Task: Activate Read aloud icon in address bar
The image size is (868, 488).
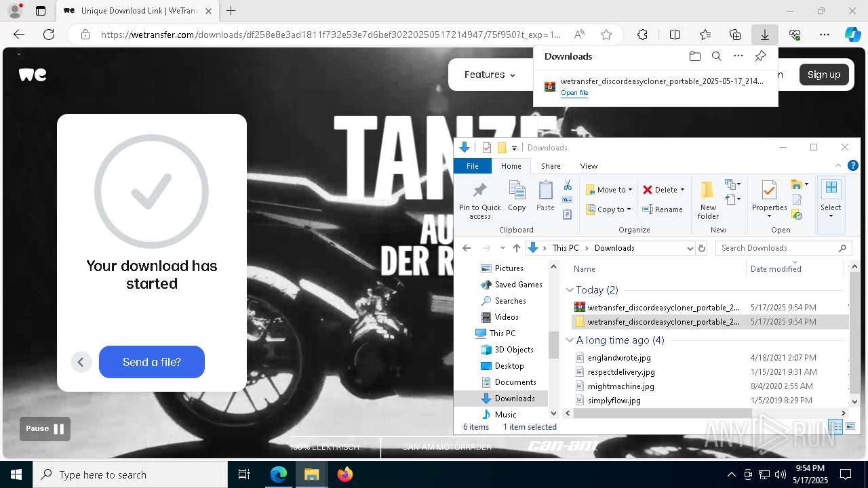Action: [x=579, y=35]
